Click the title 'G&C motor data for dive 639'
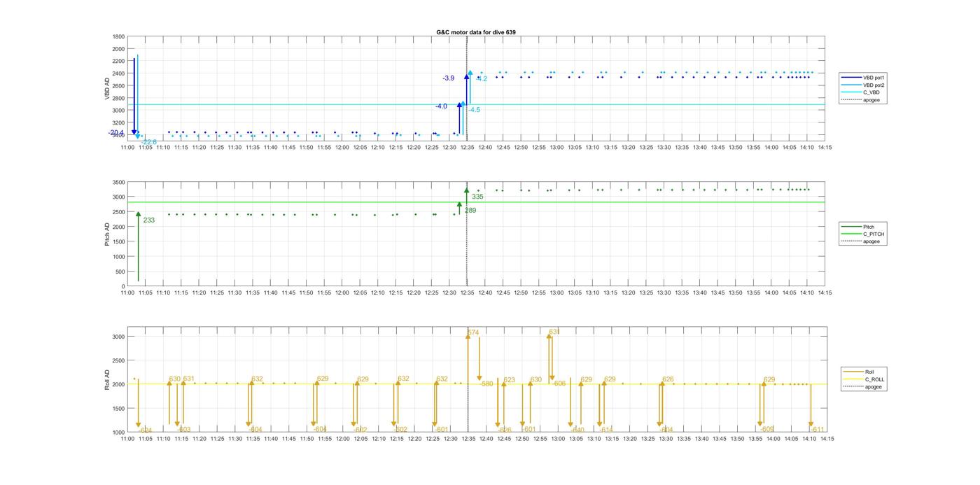The width and height of the screenshot is (980, 485). point(476,32)
